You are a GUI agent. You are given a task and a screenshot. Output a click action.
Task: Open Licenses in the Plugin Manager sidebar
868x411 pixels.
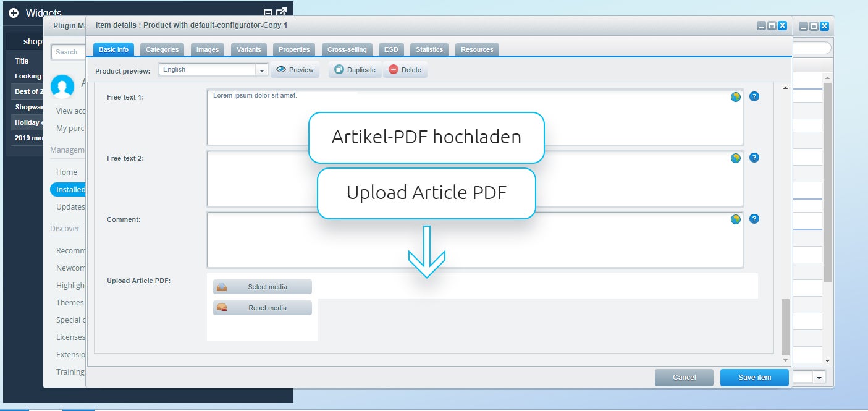click(x=70, y=337)
